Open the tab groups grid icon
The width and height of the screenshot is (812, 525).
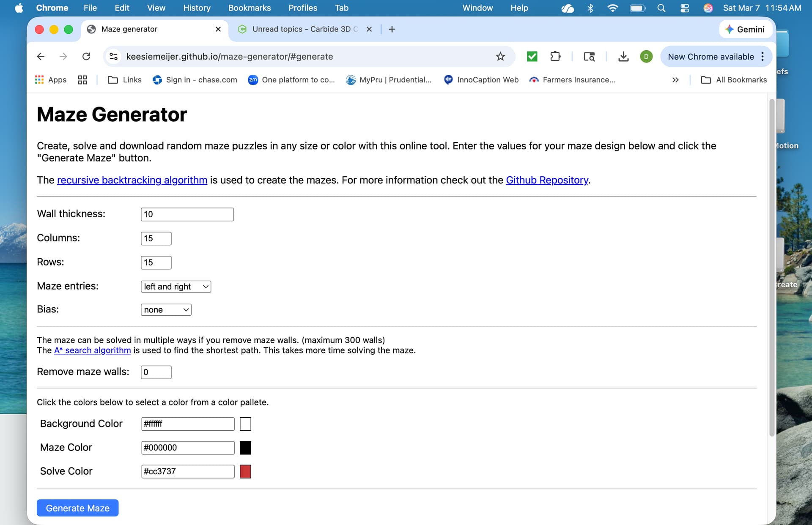[x=82, y=80]
